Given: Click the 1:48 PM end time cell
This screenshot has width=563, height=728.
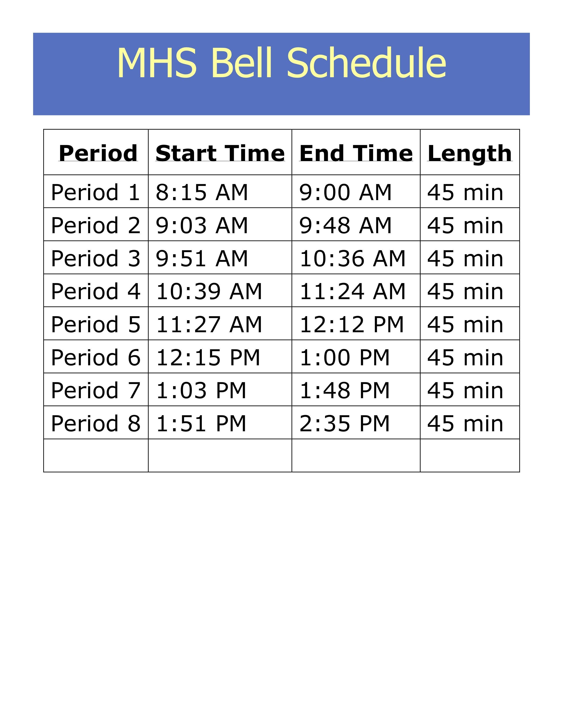Looking at the screenshot, I should (345, 390).
